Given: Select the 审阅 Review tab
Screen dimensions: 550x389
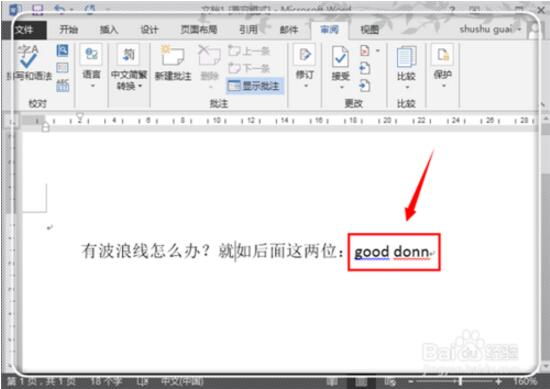Looking at the screenshot, I should coord(329,29).
